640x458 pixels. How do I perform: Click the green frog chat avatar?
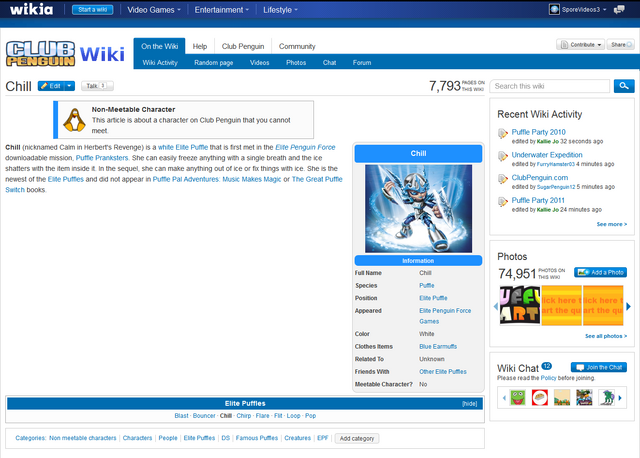click(518, 398)
